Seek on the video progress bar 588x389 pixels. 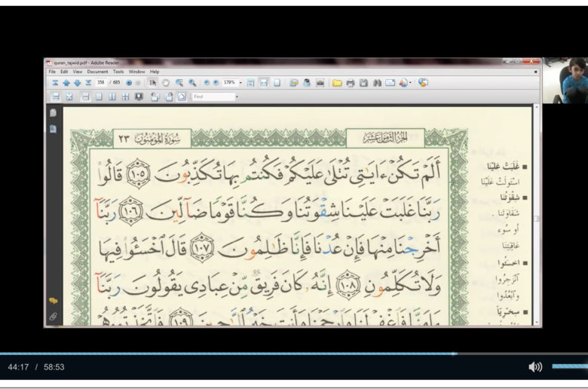click(x=294, y=354)
